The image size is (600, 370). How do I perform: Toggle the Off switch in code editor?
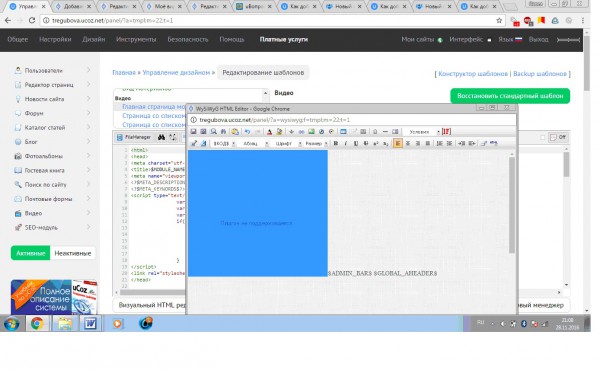(558, 137)
